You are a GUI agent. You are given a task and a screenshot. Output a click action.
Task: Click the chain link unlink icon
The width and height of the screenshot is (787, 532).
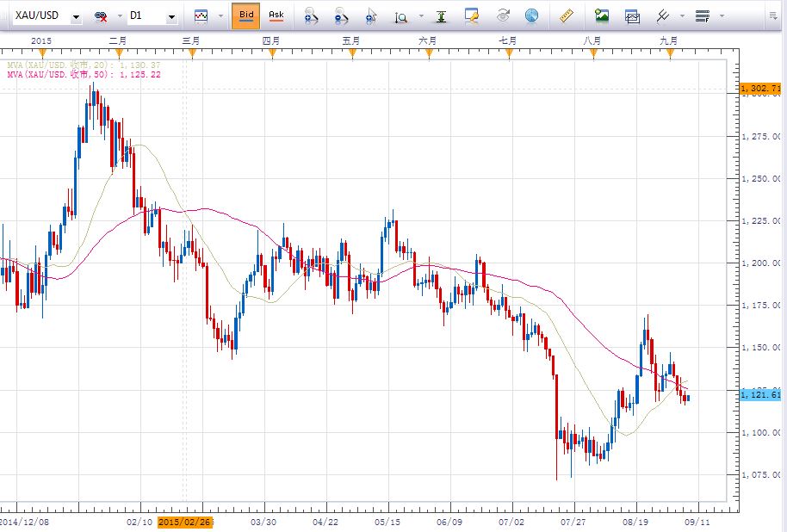click(x=101, y=16)
